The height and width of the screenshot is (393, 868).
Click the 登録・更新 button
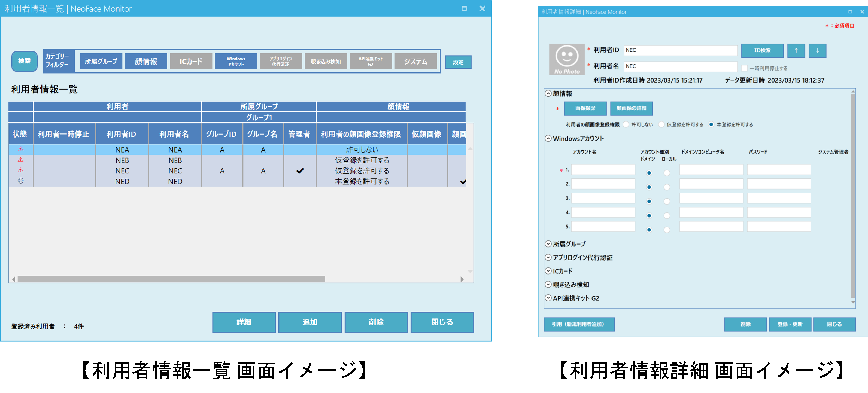coord(790,324)
